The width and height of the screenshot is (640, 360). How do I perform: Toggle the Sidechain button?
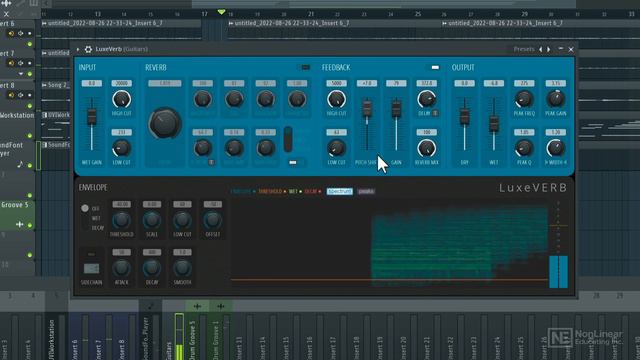tap(91, 268)
